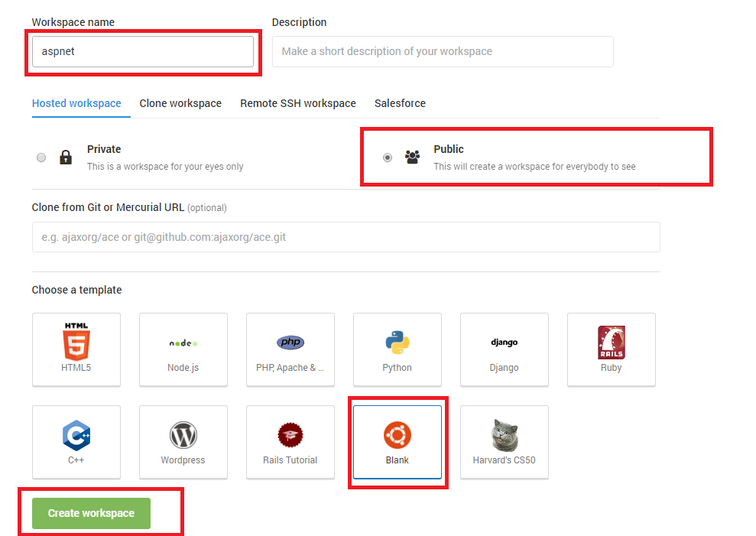756x536 pixels.
Task: Pick the PHP, Apache template
Action: 290,349
